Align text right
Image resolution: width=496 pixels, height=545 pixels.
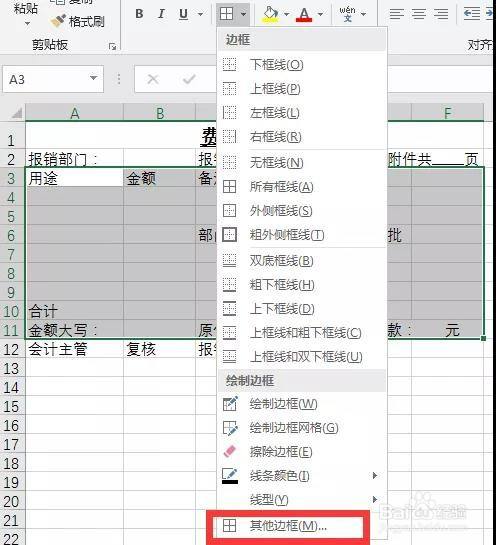click(441, 14)
